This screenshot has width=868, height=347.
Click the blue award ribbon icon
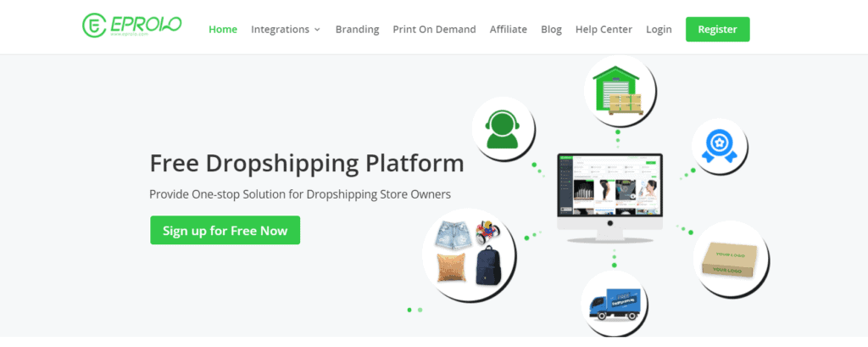tap(719, 145)
